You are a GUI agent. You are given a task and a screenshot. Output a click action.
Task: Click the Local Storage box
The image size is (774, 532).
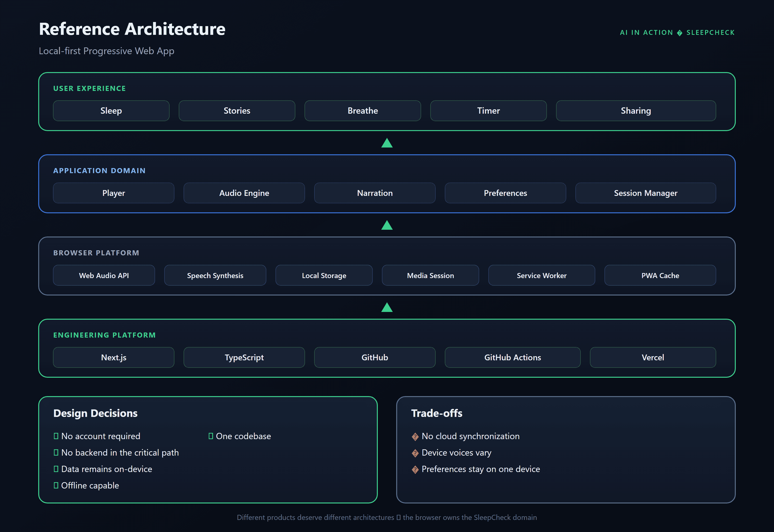point(324,275)
